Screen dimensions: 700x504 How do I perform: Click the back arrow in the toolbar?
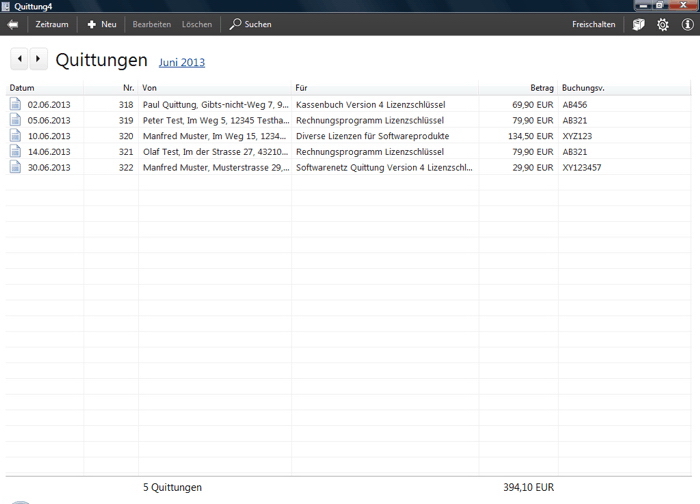point(13,24)
